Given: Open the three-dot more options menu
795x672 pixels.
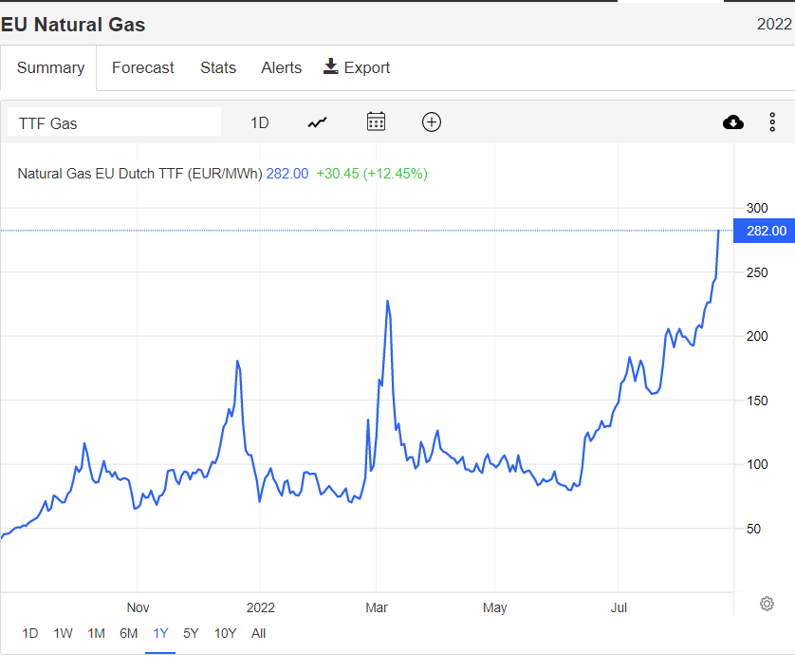Looking at the screenshot, I should point(772,122).
